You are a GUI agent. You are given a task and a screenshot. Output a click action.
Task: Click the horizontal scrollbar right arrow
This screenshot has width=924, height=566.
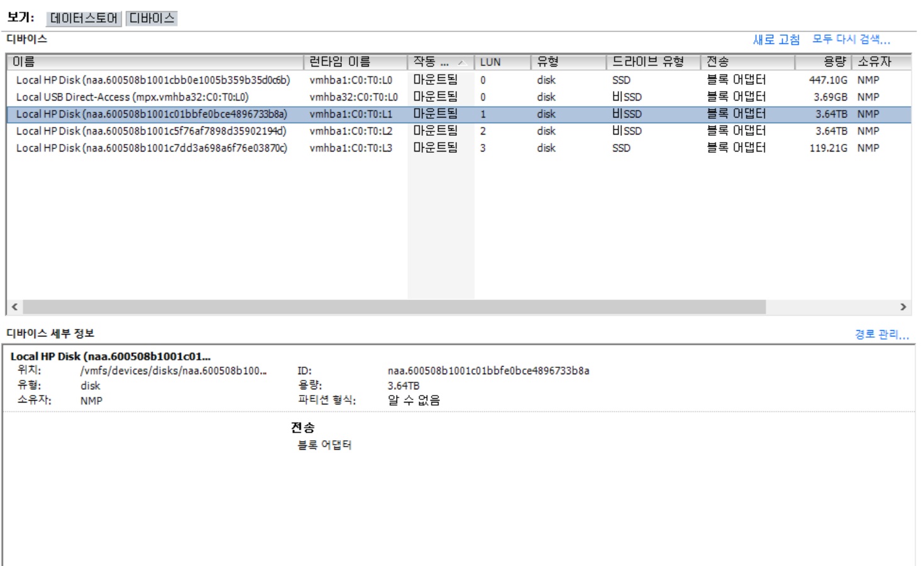point(903,307)
